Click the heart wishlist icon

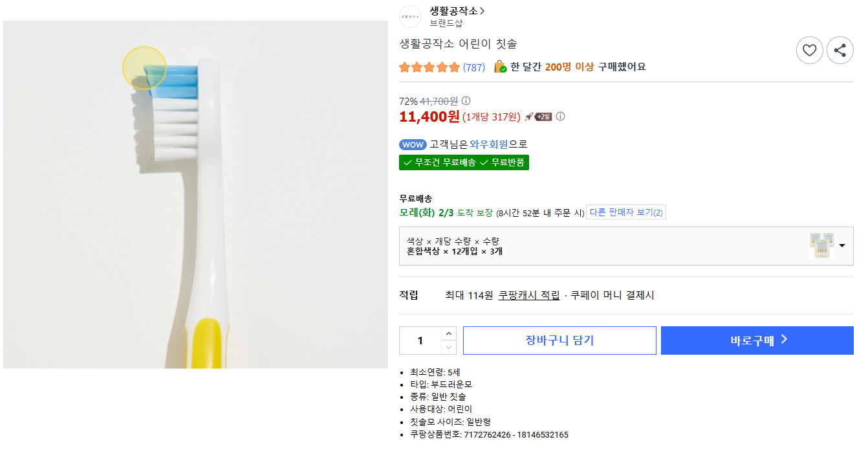click(809, 50)
